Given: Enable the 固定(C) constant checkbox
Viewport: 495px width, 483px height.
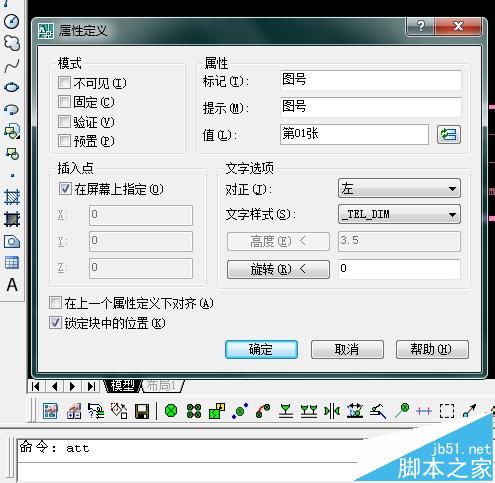Looking at the screenshot, I should pos(64,102).
